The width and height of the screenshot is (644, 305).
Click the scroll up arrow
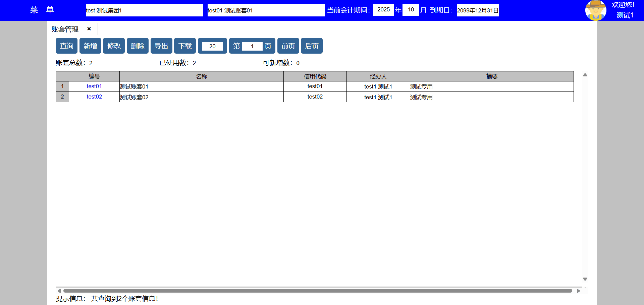pos(585,75)
